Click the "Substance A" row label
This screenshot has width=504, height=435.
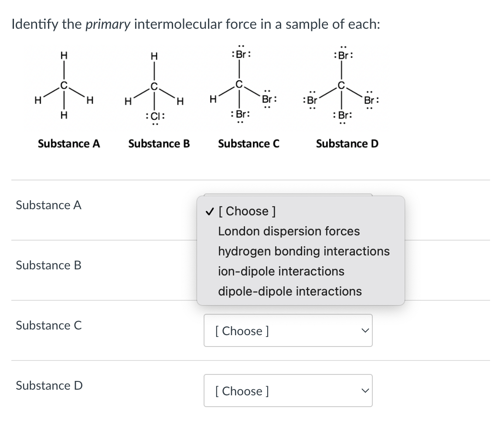[48, 205]
